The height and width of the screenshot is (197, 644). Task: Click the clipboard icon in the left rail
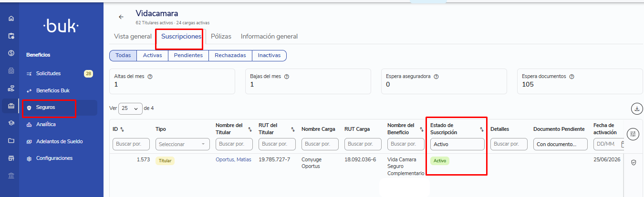tap(11, 36)
